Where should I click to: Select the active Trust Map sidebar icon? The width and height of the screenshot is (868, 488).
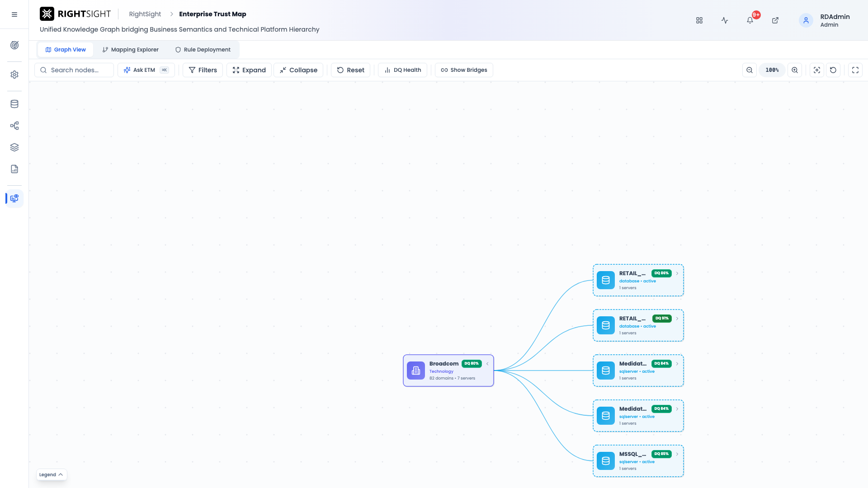[14, 198]
